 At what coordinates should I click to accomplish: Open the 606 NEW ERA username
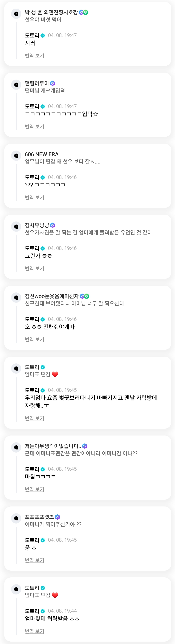pos(42,154)
